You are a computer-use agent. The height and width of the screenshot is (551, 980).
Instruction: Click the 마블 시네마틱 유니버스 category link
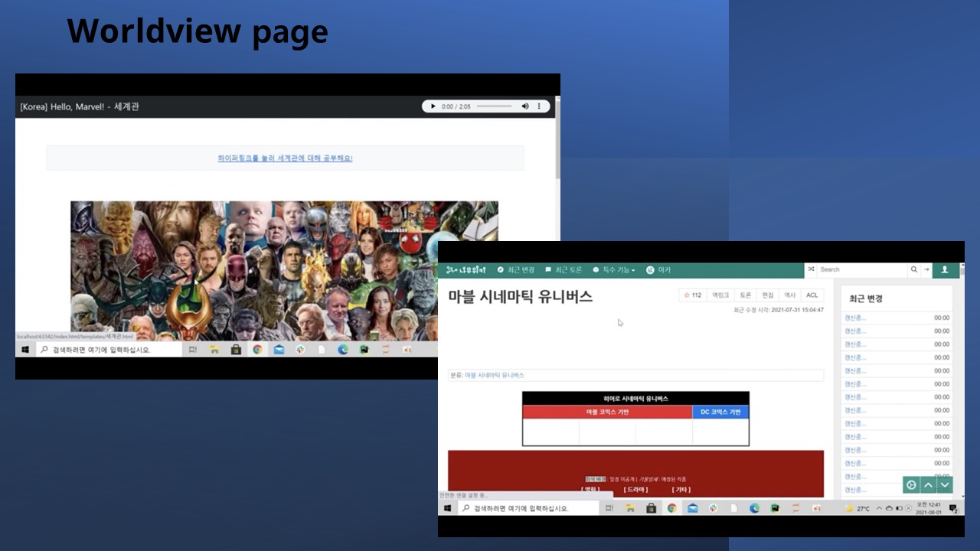tap(495, 376)
